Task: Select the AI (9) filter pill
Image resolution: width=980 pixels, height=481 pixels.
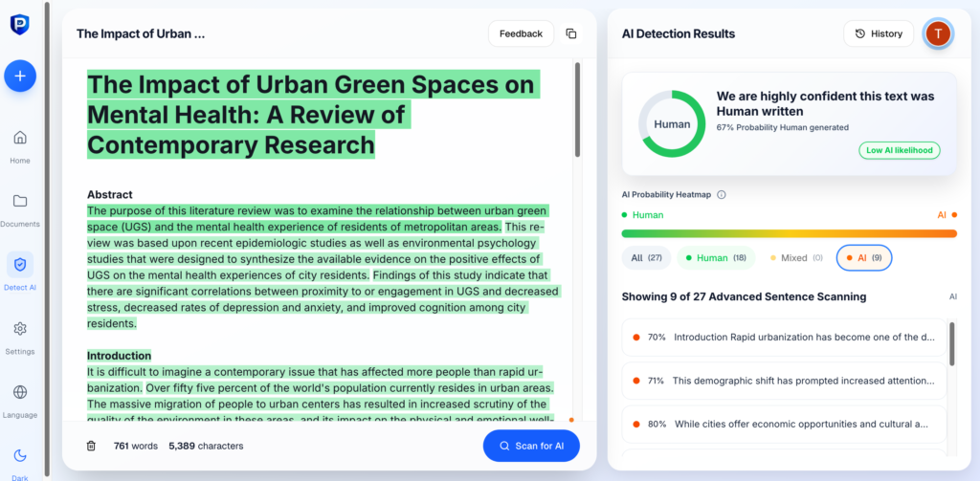Action: click(864, 258)
